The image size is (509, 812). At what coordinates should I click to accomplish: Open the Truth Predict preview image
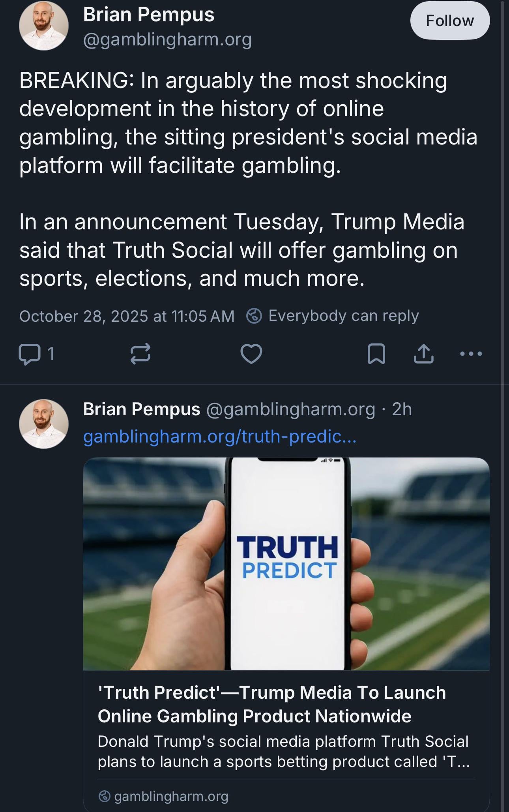coord(286,564)
